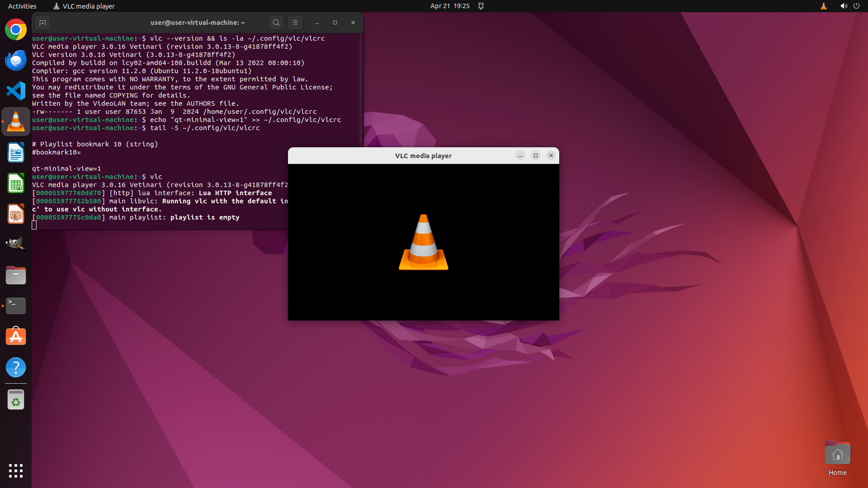Screen dimensions: 868x488
Task: Open the clock and calendar panel
Action: [449, 6]
